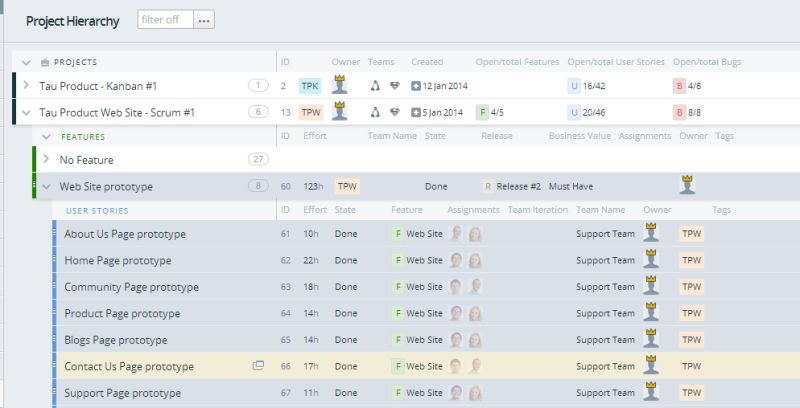Screen dimensions: 800x408
Task: Click effort 123h on Web Site prototype
Action: (x=313, y=187)
